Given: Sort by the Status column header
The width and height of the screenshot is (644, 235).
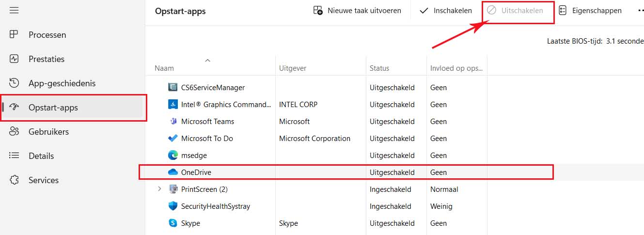Looking at the screenshot, I should click(x=379, y=68).
